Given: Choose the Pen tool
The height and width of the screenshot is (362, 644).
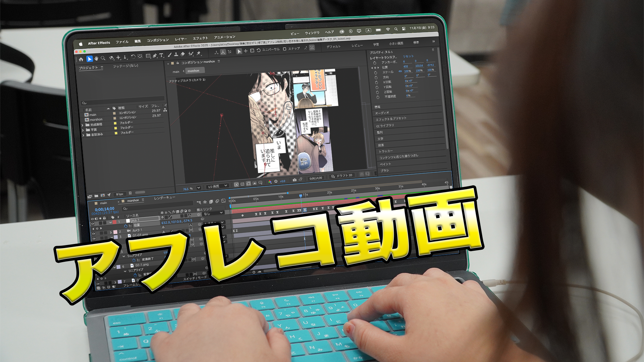Looking at the screenshot, I should (x=155, y=56).
